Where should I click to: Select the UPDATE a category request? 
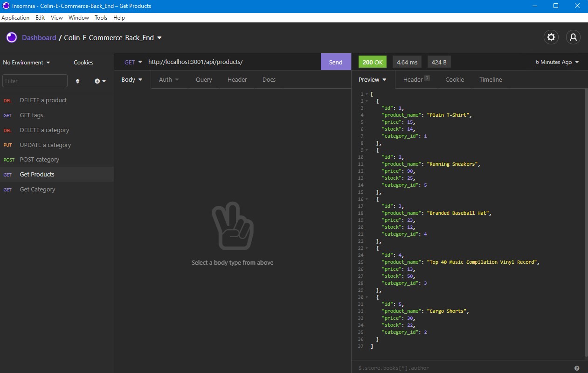tap(57, 145)
